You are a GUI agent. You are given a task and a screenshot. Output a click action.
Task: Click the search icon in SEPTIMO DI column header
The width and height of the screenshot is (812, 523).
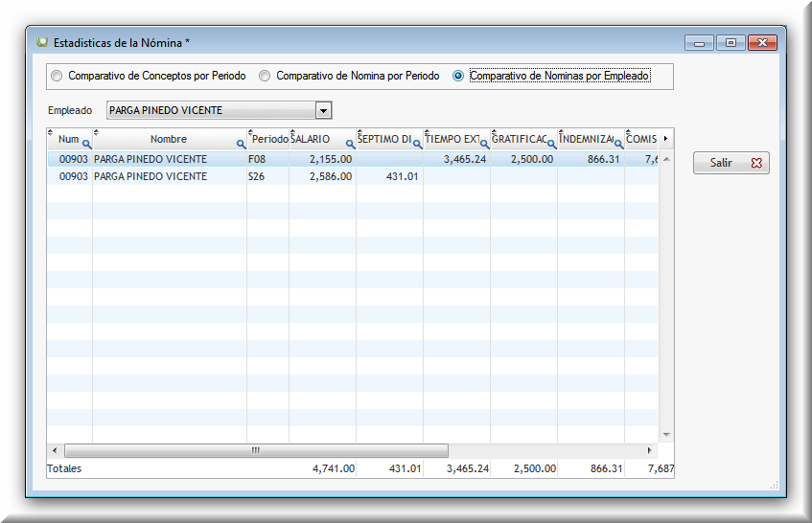[417, 145]
